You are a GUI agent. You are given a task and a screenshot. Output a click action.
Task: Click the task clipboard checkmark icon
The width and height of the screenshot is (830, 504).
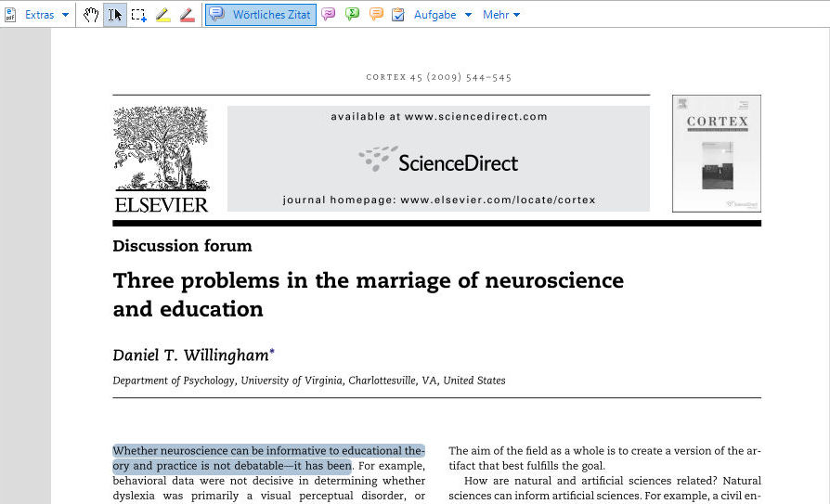[x=398, y=15]
